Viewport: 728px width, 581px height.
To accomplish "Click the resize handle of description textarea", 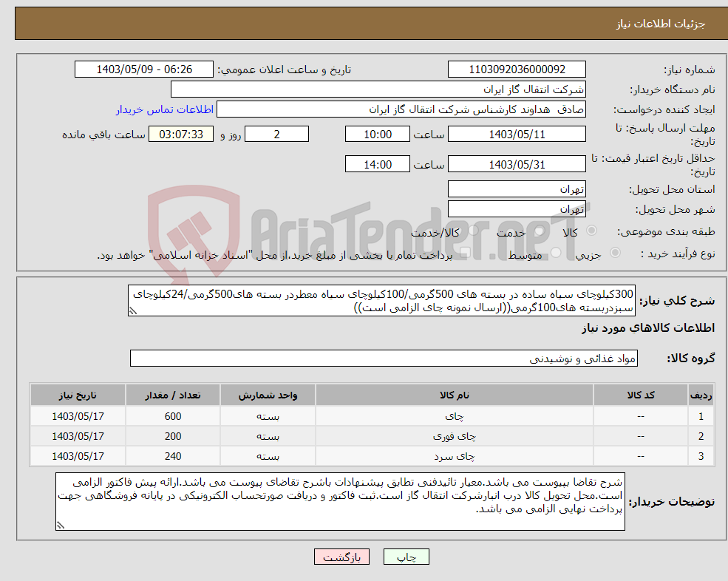I will coord(133,311).
